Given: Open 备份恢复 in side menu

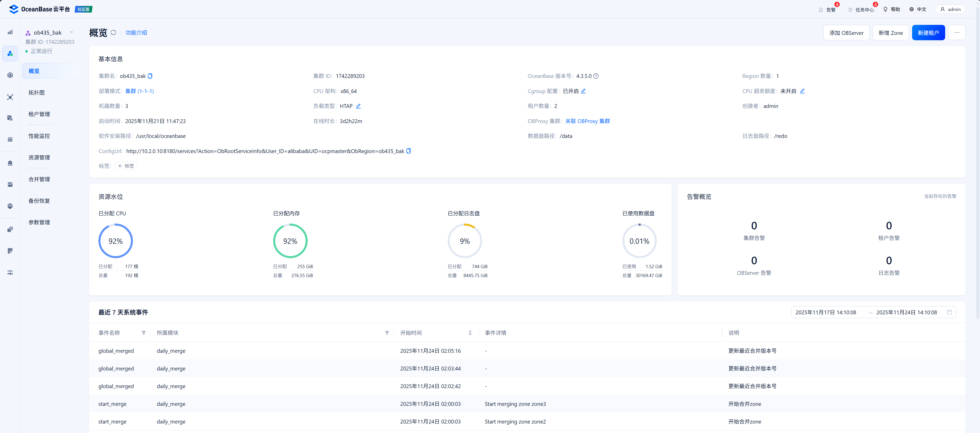Looking at the screenshot, I should pyautogui.click(x=39, y=201).
